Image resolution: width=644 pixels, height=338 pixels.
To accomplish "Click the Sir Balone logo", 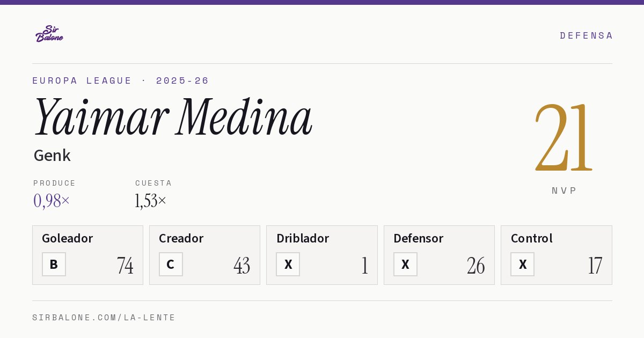I will coord(49,34).
